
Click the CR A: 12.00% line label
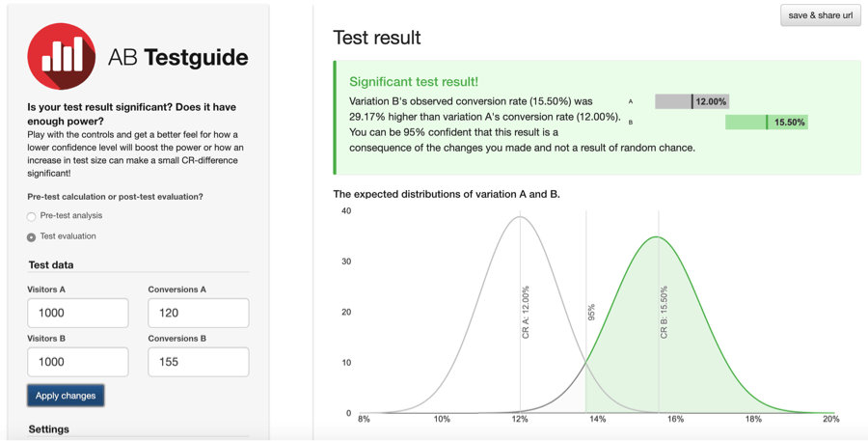[526, 312]
